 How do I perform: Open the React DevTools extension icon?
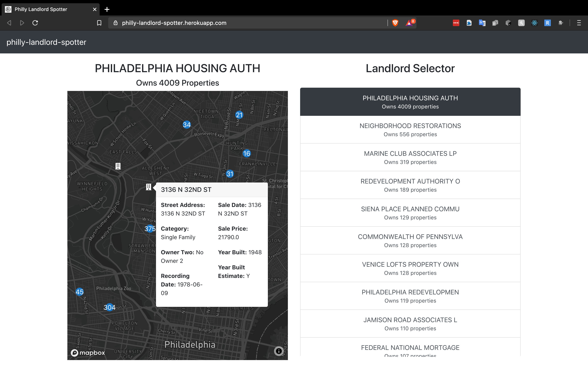pos(534,23)
